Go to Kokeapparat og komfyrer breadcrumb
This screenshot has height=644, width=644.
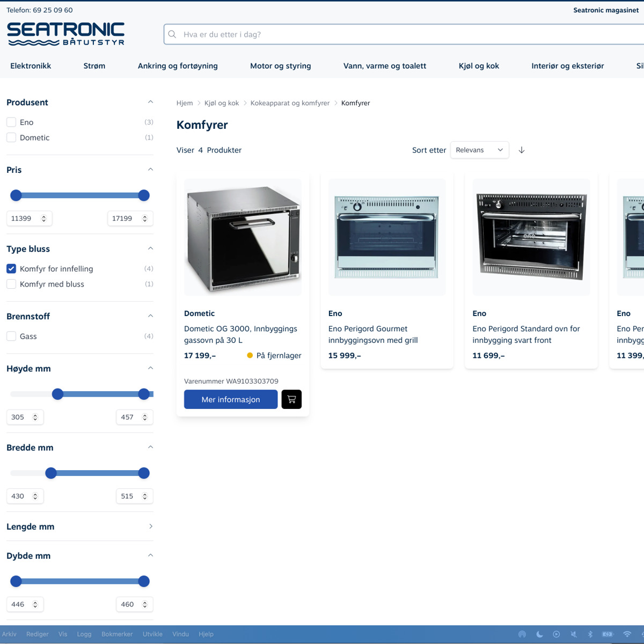coord(290,103)
